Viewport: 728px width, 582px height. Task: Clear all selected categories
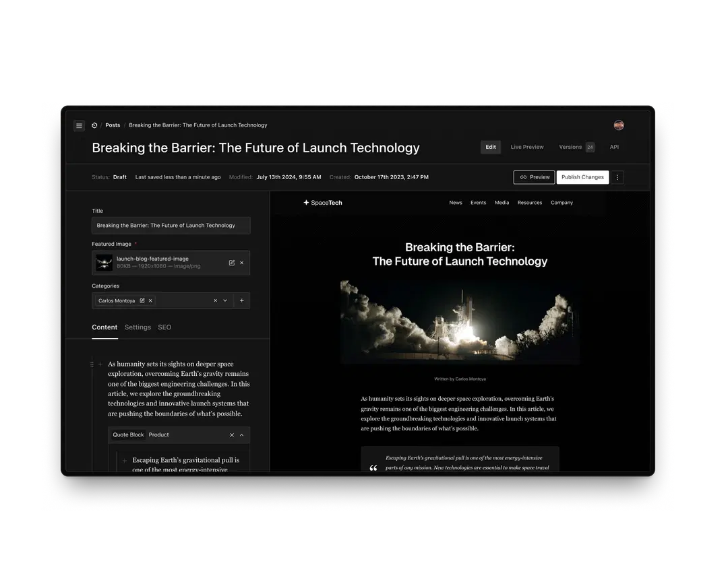[x=216, y=300]
